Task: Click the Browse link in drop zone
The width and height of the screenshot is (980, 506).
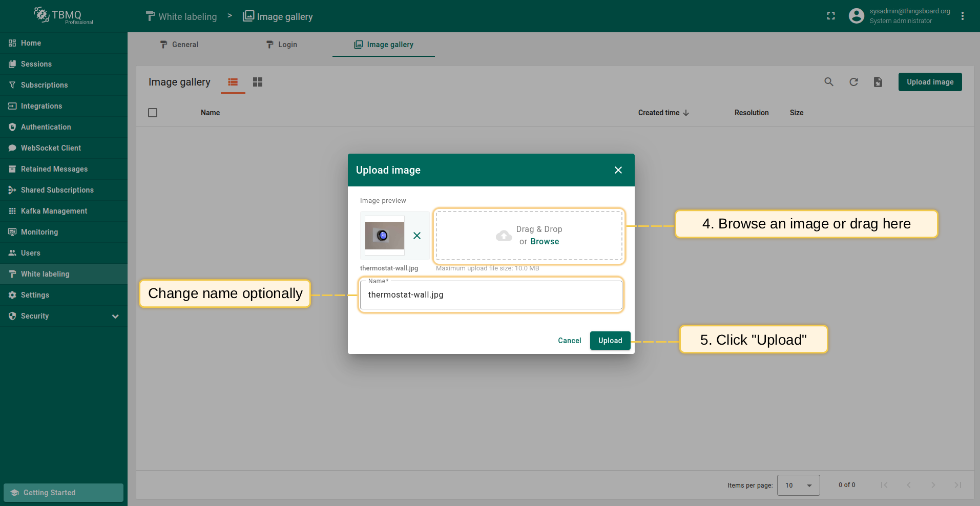Action: [545, 242]
